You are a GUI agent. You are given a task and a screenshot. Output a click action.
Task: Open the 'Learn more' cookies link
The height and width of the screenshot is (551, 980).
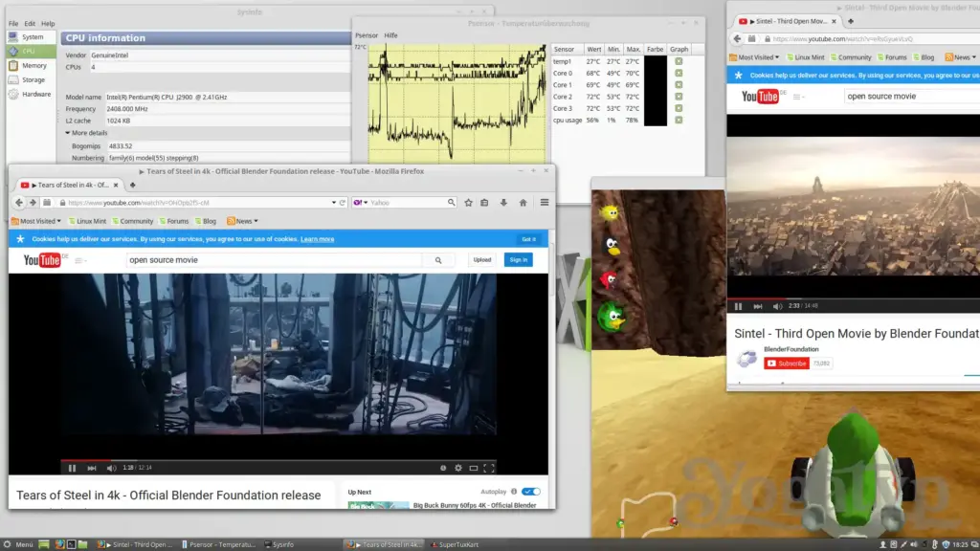(x=317, y=239)
